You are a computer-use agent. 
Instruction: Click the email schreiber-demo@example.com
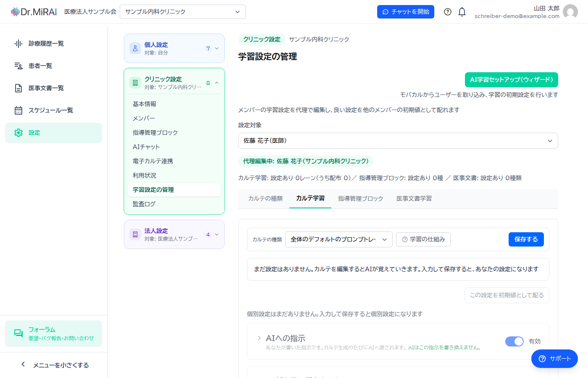pos(517,16)
